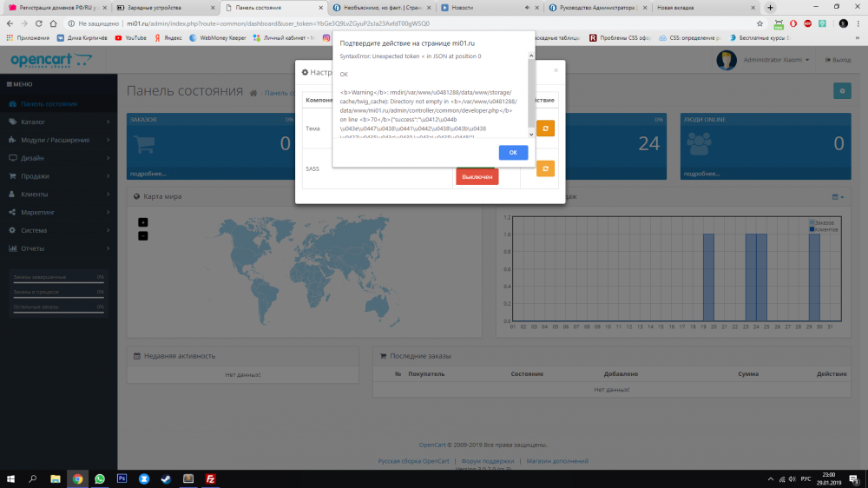
Task: Open the Приложения apps bookmark
Action: pyautogui.click(x=28, y=37)
